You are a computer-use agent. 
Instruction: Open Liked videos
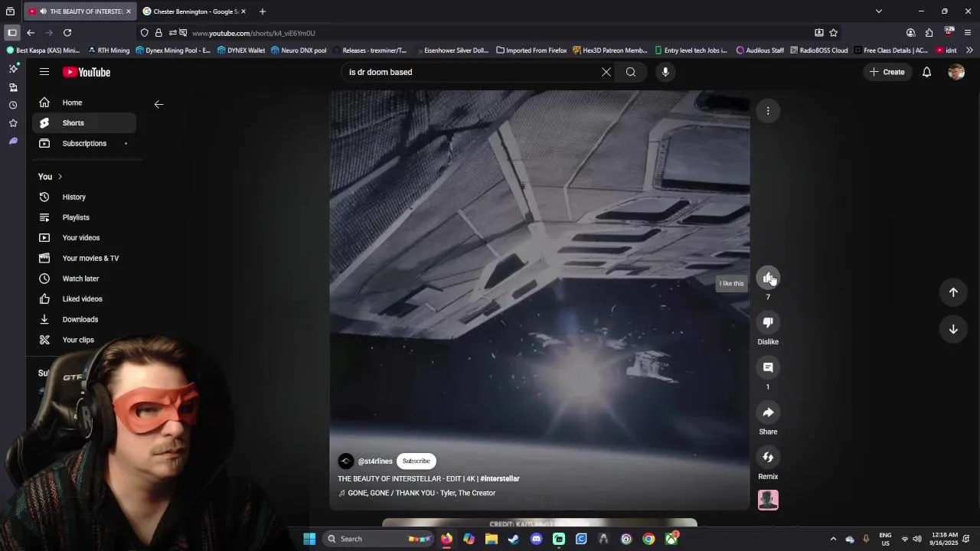[84, 299]
